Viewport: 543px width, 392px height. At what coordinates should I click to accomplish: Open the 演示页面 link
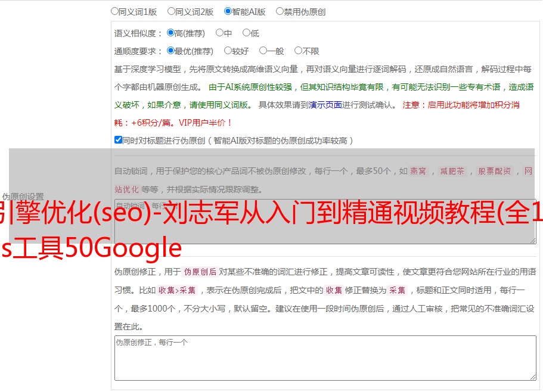[325, 105]
